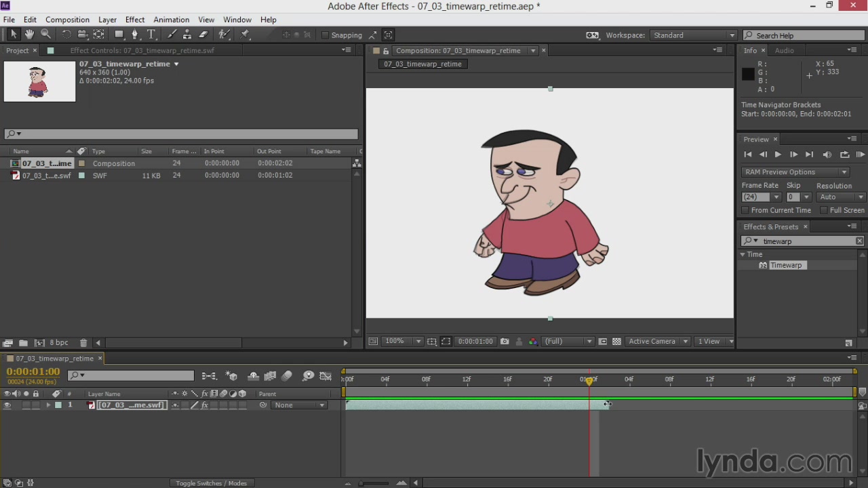Click the Timewarp effect preset

pyautogui.click(x=786, y=266)
